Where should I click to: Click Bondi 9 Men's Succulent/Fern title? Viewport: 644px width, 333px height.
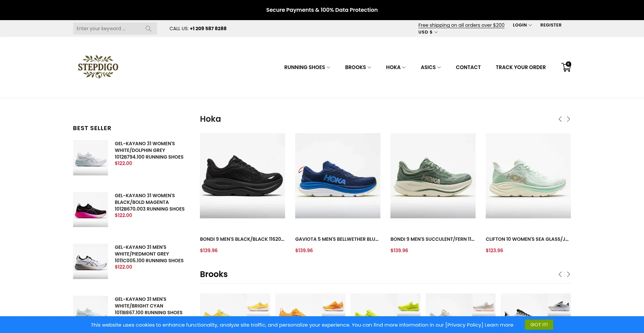pyautogui.click(x=433, y=239)
